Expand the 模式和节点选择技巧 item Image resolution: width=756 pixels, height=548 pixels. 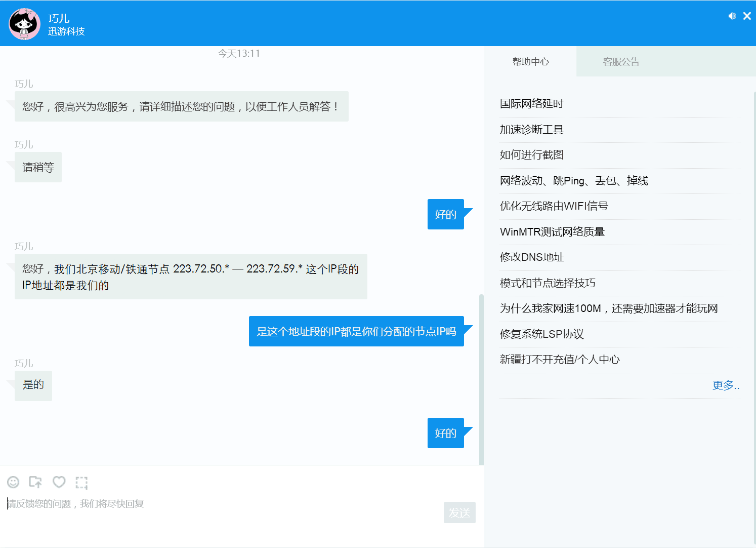pos(547,283)
